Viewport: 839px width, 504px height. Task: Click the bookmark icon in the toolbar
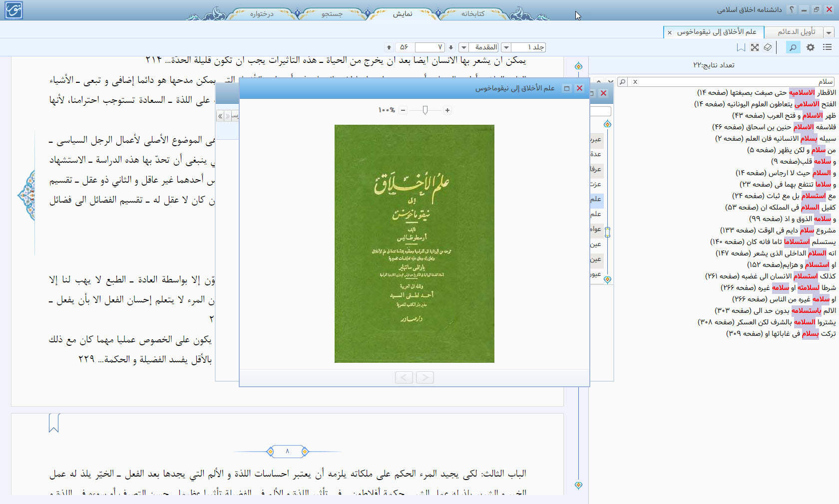[741, 47]
